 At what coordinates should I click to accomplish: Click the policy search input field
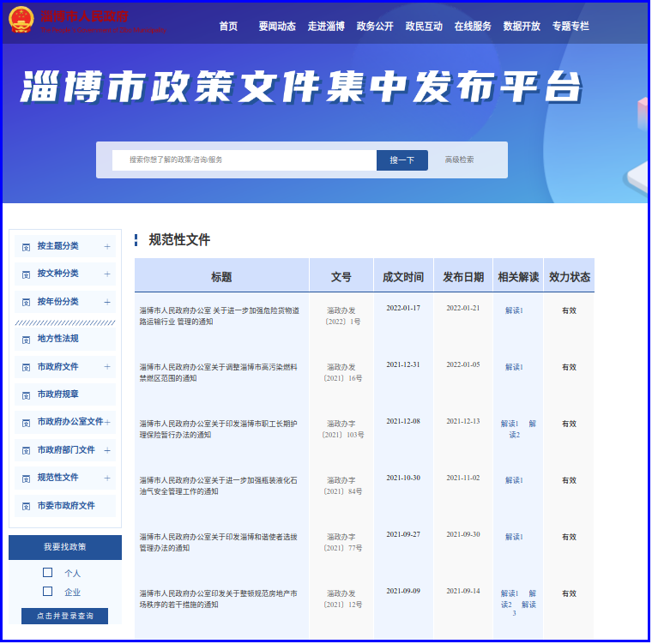pyautogui.click(x=244, y=160)
